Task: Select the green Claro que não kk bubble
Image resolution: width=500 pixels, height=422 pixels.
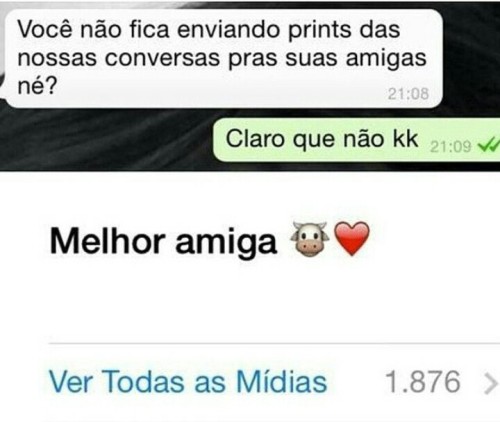Action: (x=356, y=140)
